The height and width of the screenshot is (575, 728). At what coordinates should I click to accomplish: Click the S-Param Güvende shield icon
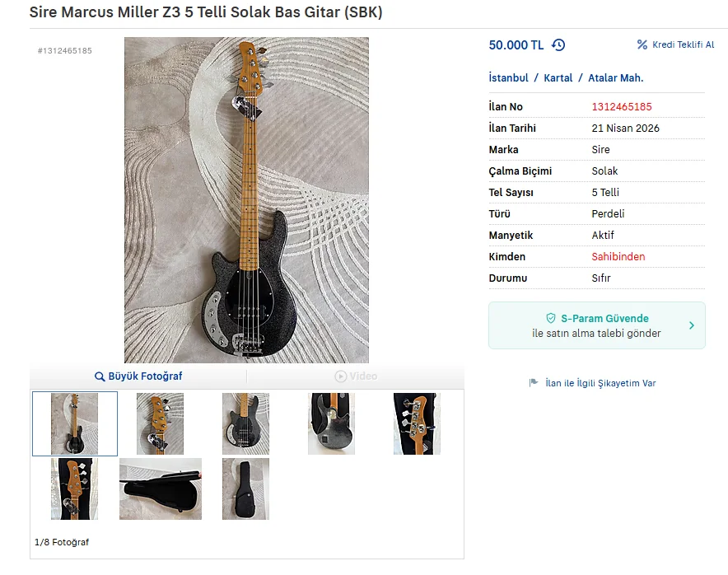(x=551, y=318)
